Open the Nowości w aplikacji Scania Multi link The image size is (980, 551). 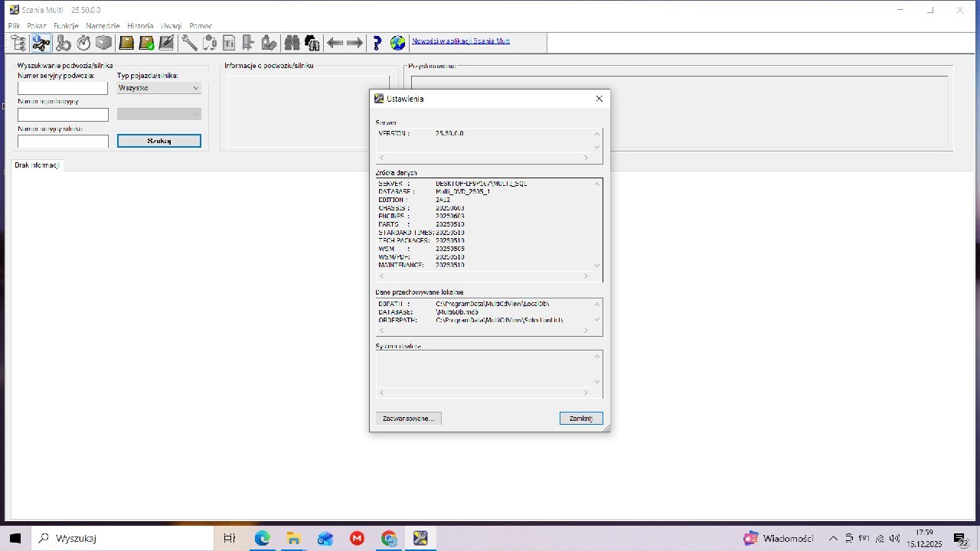coord(461,41)
